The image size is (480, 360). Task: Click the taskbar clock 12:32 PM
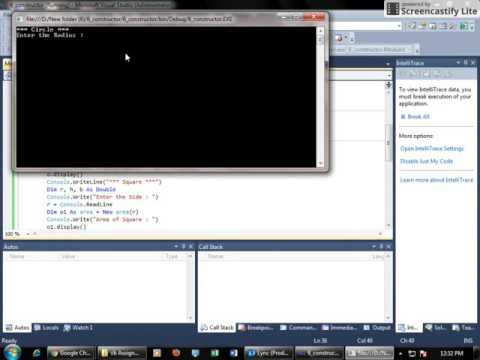pos(451,353)
